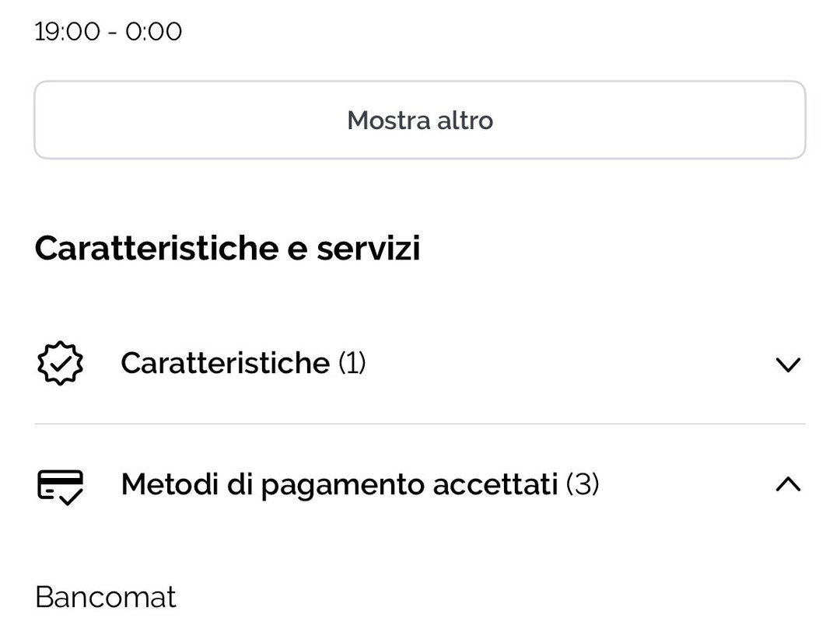
Task: Select the Caratteristiche label text
Action: point(225,363)
